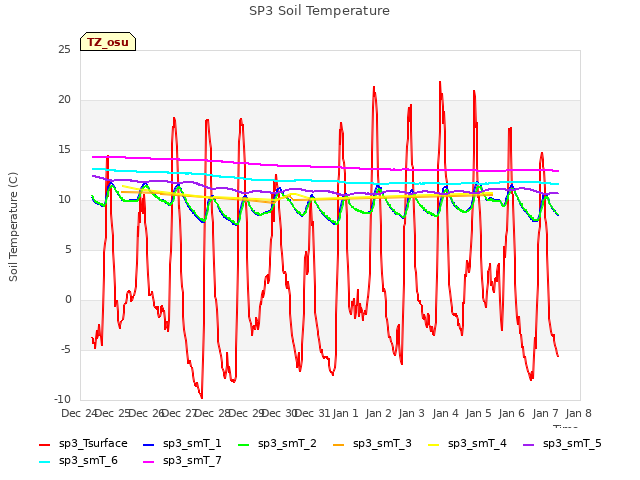Click the Dec 31 x-axis date label
The image size is (640, 480).
point(312,413)
